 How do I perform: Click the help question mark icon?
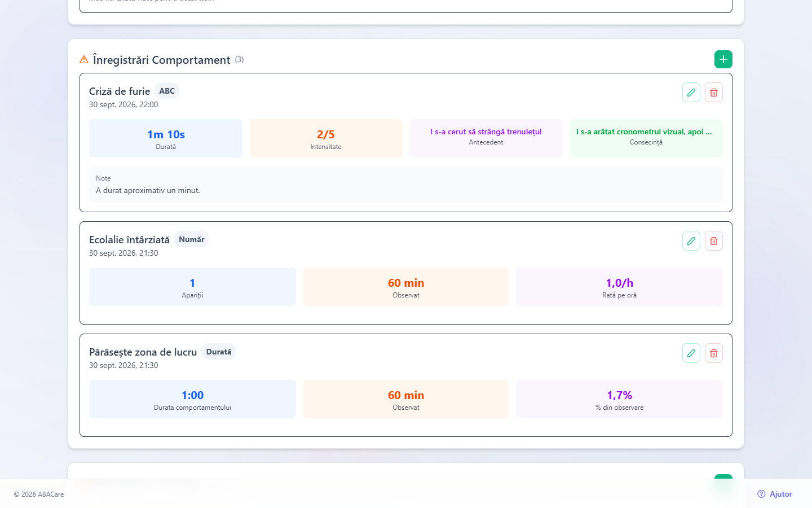pyautogui.click(x=761, y=494)
